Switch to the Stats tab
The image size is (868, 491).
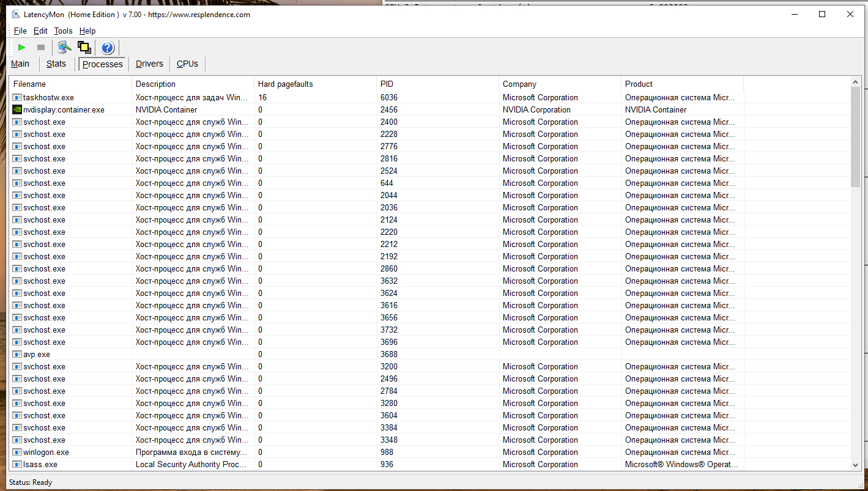[x=56, y=64]
